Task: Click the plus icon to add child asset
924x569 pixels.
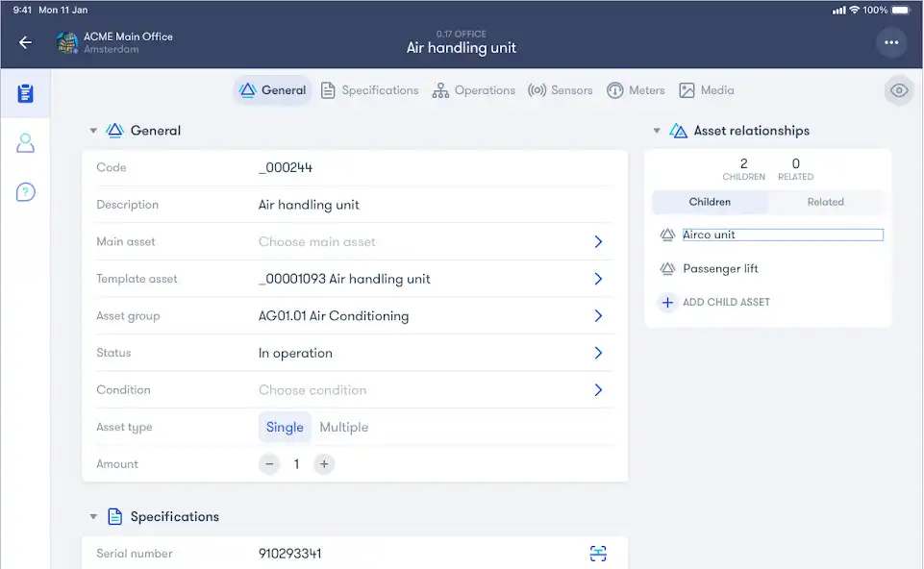Action: click(667, 302)
